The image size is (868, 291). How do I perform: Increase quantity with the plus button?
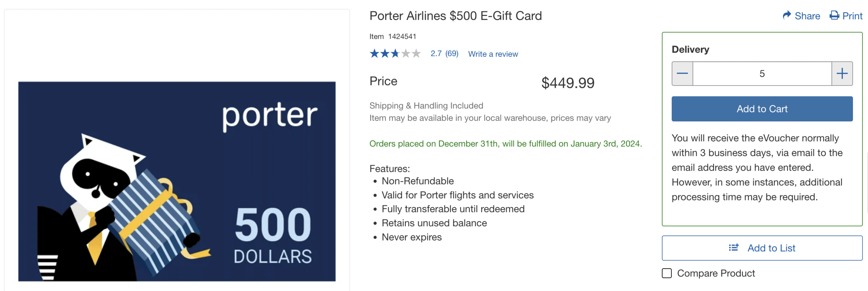[x=842, y=74]
